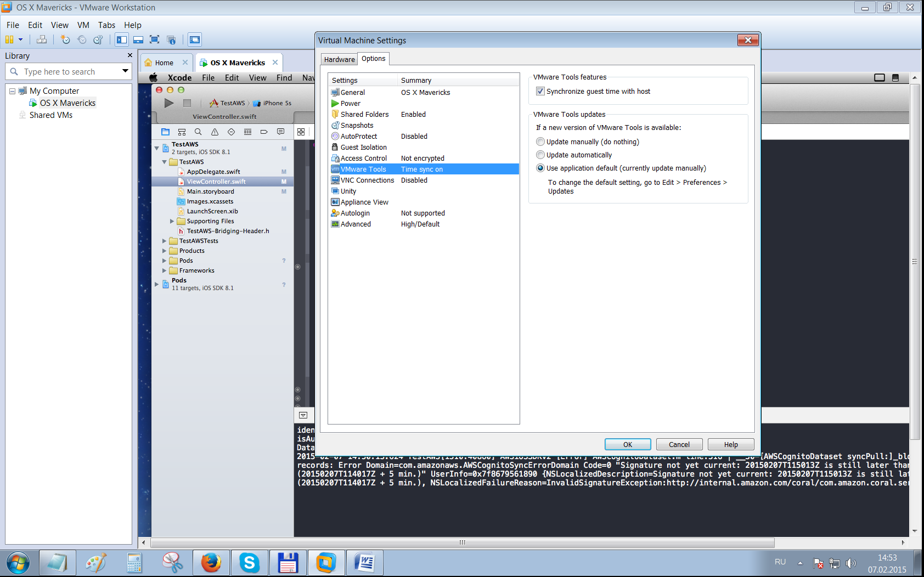Expand the TestAWSTests group in Xcode

(x=164, y=241)
